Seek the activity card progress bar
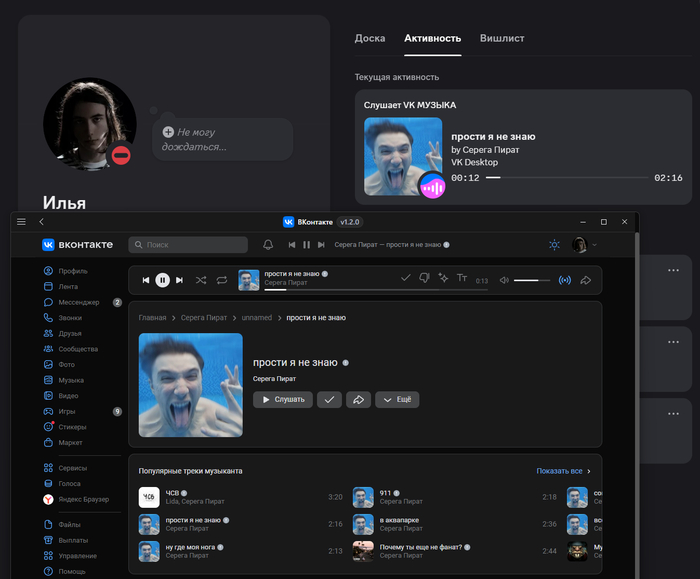The image size is (700, 579). [567, 178]
